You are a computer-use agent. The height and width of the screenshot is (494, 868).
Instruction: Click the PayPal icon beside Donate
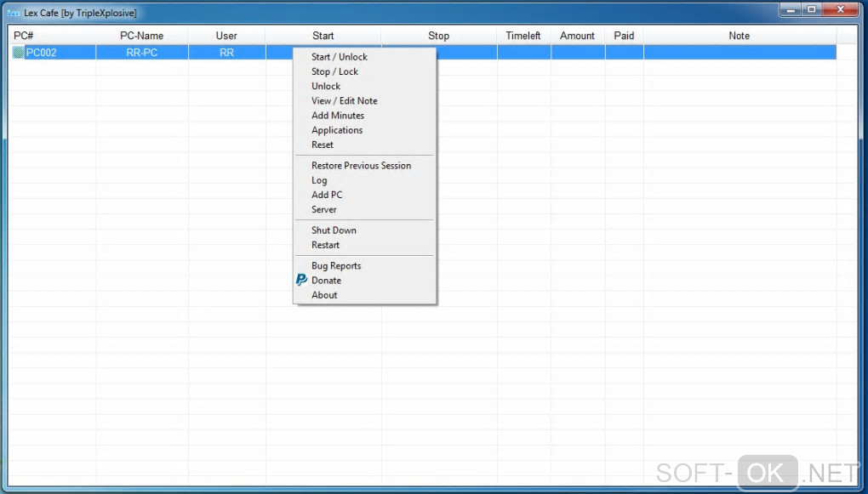(x=301, y=280)
